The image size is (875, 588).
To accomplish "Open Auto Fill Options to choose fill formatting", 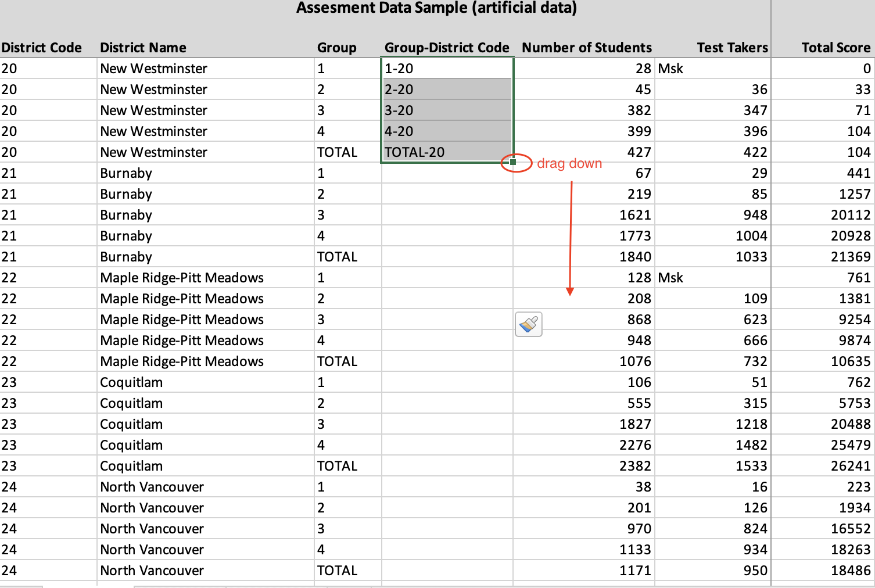I will pos(528,324).
